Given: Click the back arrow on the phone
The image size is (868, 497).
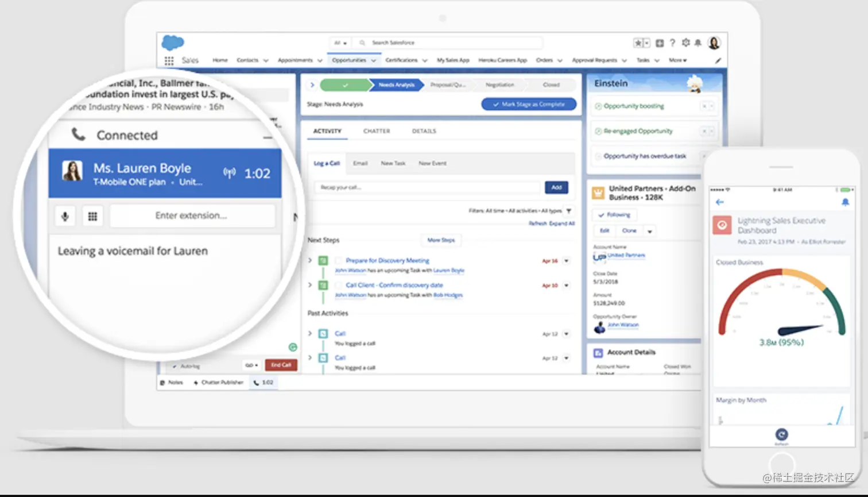Looking at the screenshot, I should tap(719, 202).
